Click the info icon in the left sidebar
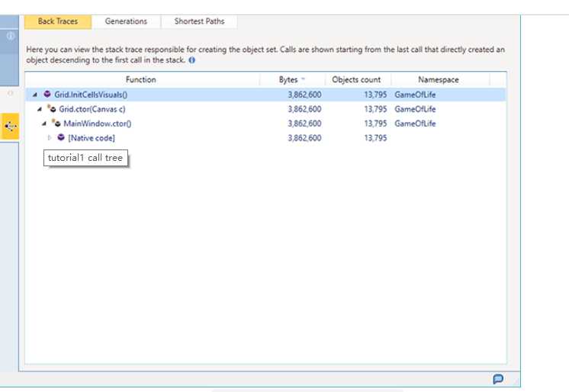569x392 pixels. point(11,37)
